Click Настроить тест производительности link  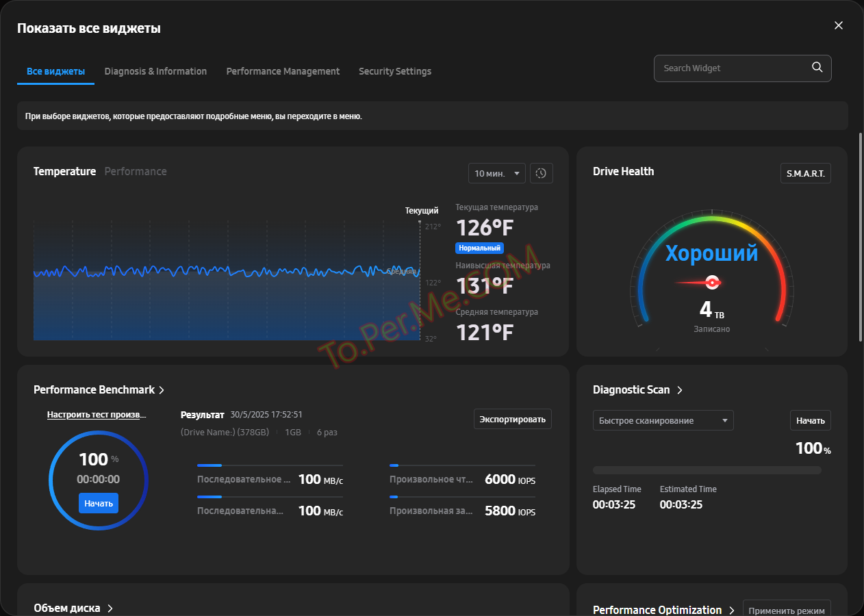click(97, 415)
